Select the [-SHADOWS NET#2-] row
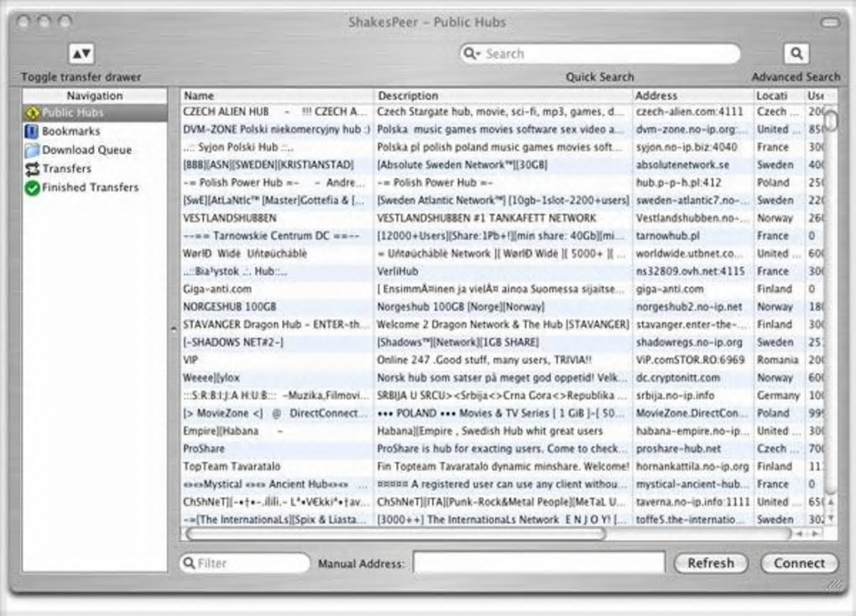The width and height of the screenshot is (856, 616). click(x=502, y=342)
